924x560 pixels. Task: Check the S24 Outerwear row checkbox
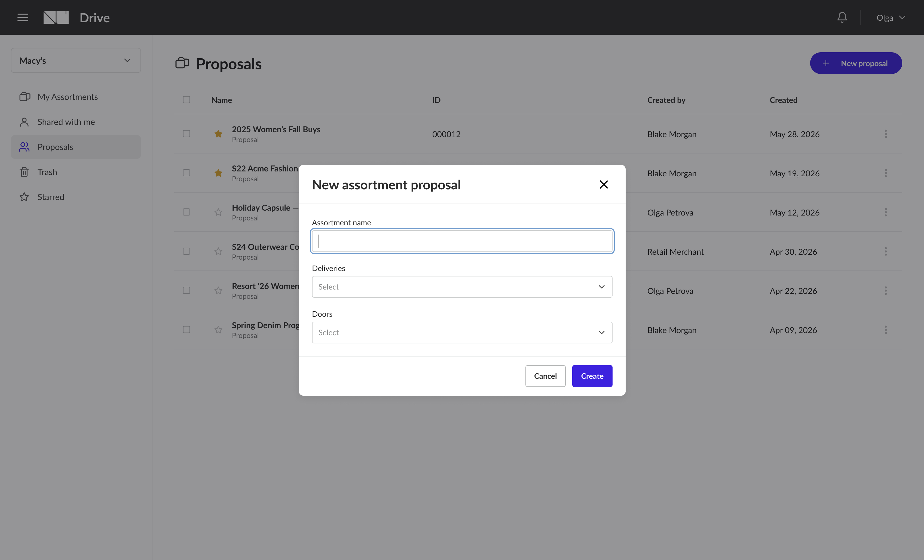(186, 251)
